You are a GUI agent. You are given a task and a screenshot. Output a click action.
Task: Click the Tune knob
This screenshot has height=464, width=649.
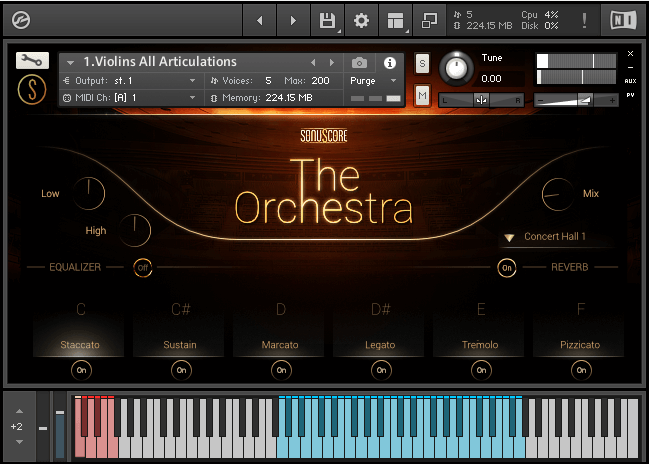pos(456,69)
